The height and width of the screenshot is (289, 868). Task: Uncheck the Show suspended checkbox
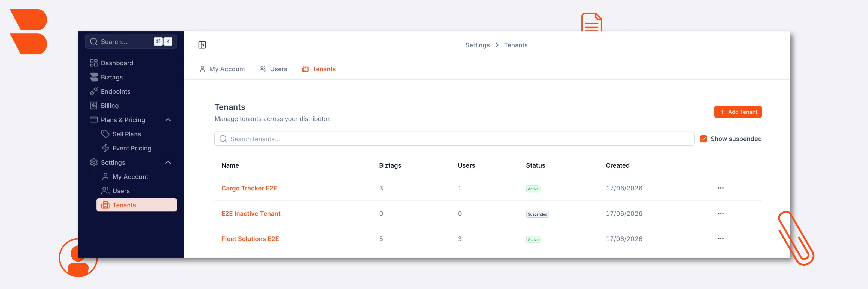click(x=703, y=139)
